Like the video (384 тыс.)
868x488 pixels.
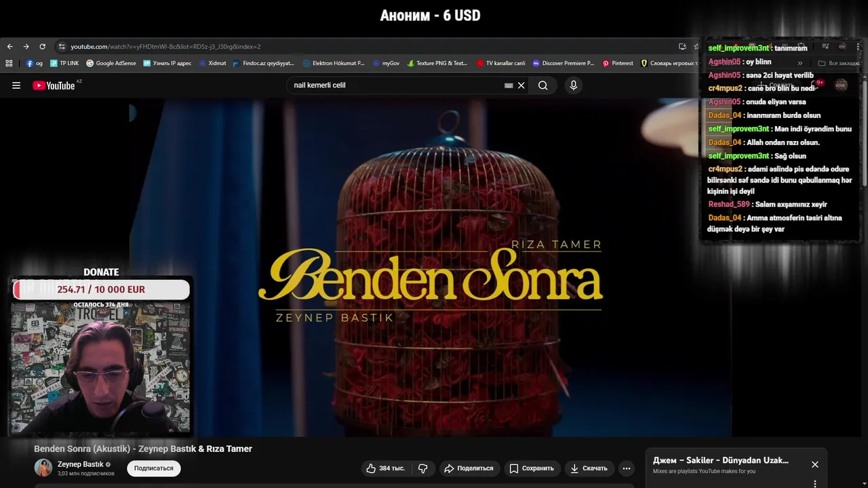pyautogui.click(x=385, y=468)
